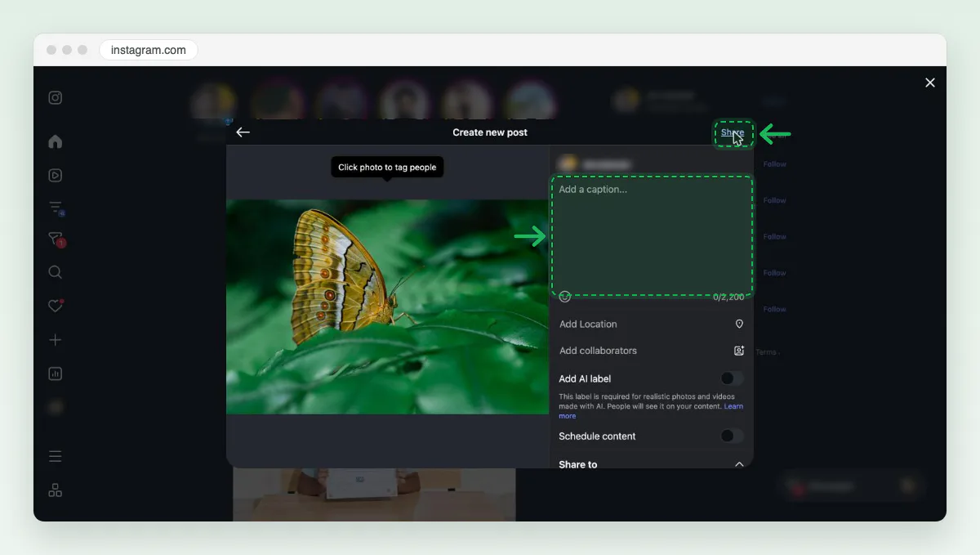Click the Instagram logo in the sidebar

click(x=56, y=98)
